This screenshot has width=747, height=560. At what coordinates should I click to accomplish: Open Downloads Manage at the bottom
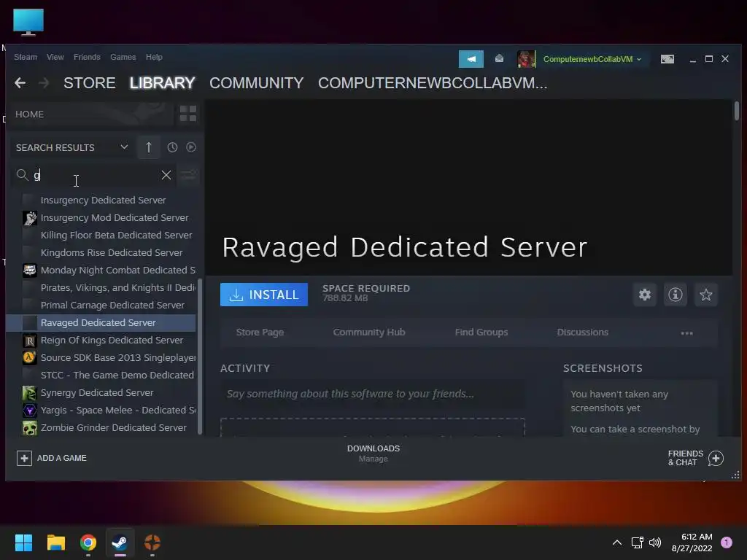(x=373, y=454)
